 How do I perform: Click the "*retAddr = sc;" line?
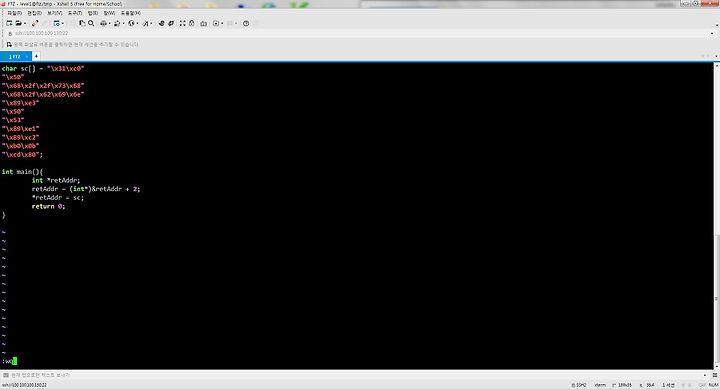pos(57,197)
